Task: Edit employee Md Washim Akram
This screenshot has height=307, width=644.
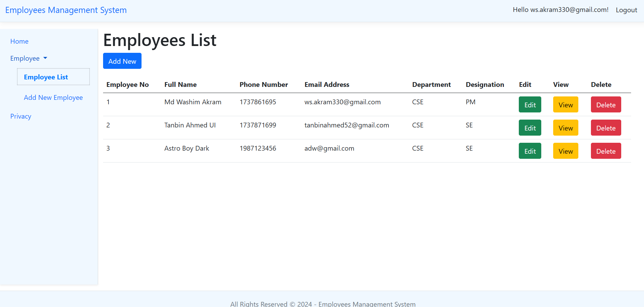Action: 530,105
